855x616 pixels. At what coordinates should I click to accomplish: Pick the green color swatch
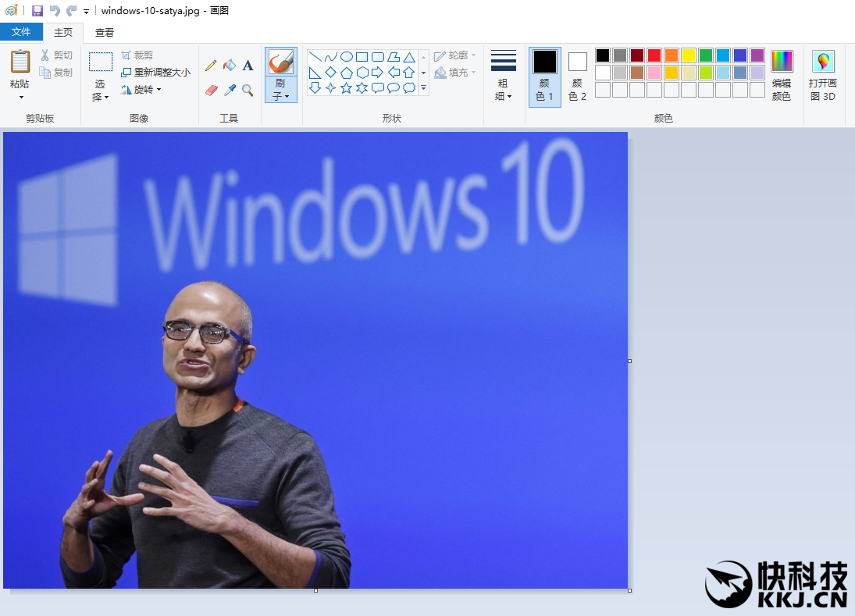(706, 55)
